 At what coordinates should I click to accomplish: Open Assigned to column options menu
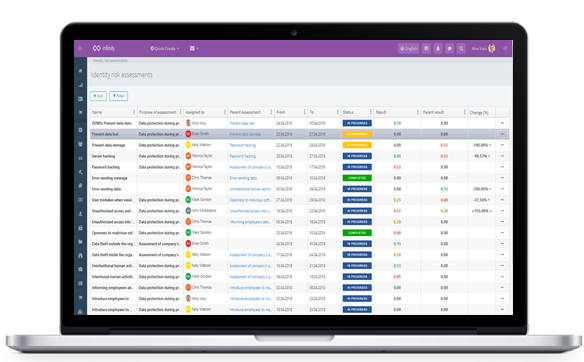[x=225, y=112]
